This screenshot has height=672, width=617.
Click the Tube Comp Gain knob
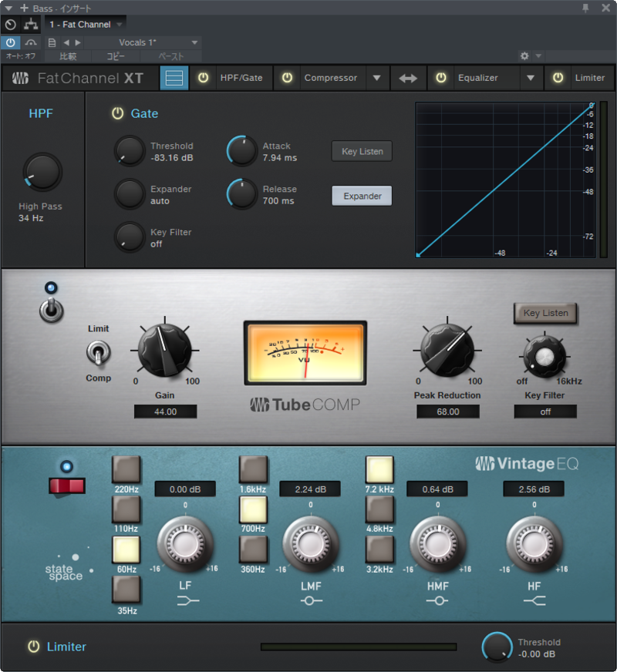point(164,350)
